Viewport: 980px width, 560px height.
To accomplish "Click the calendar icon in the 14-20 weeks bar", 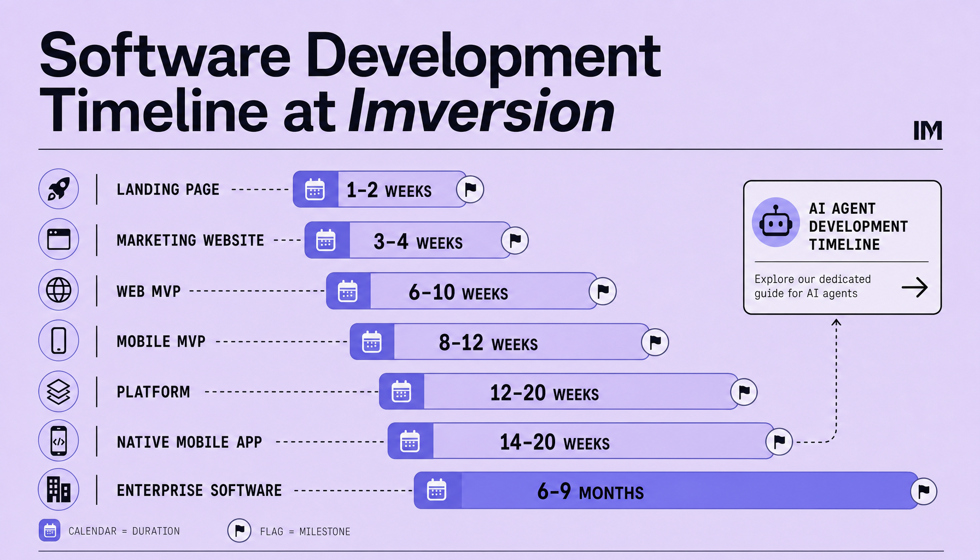I will pyautogui.click(x=410, y=441).
